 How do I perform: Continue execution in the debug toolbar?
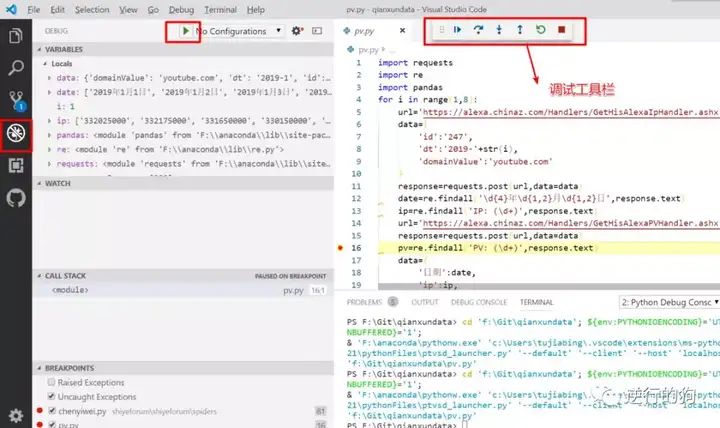pos(457,30)
